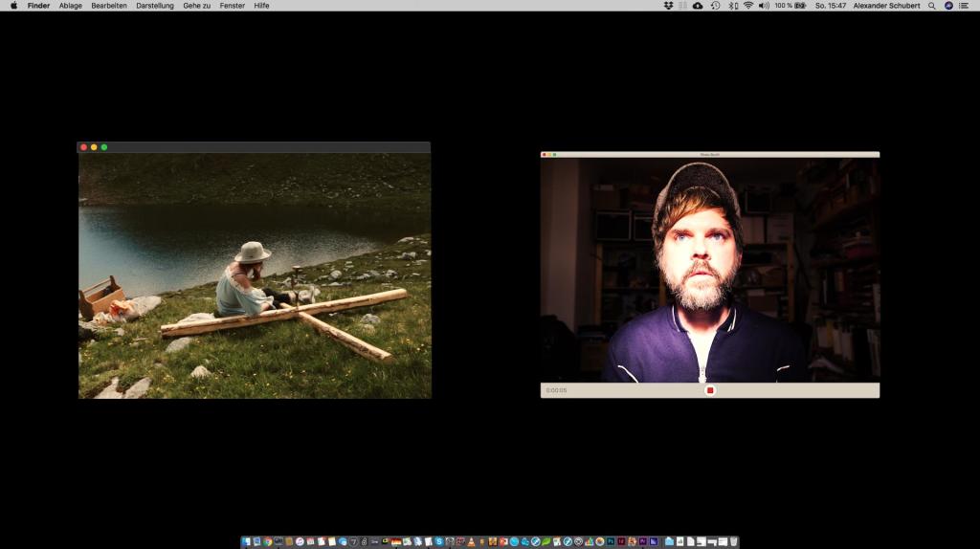
Task: Close the lake photo window
Action: pyautogui.click(x=83, y=147)
